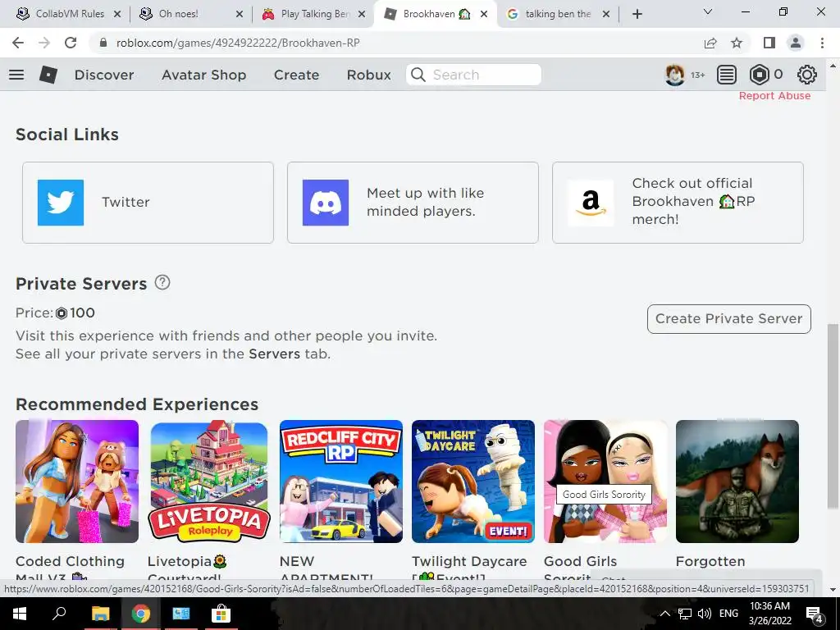Open the Create menu item

pos(296,75)
